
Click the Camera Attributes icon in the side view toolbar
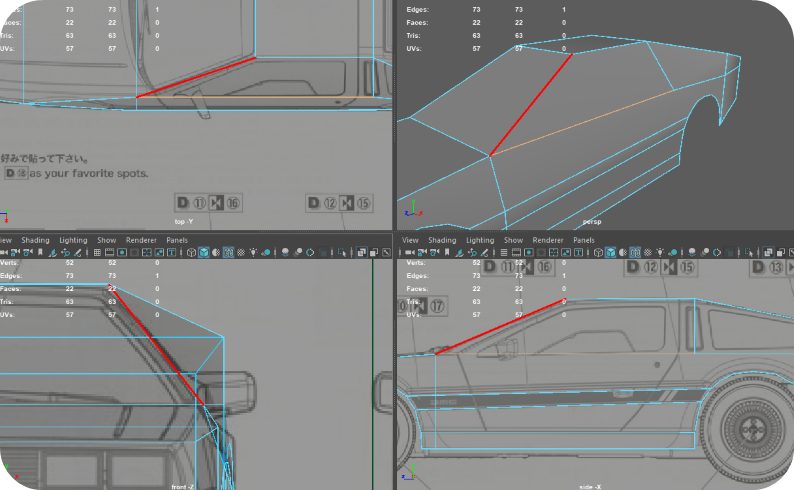(434, 252)
